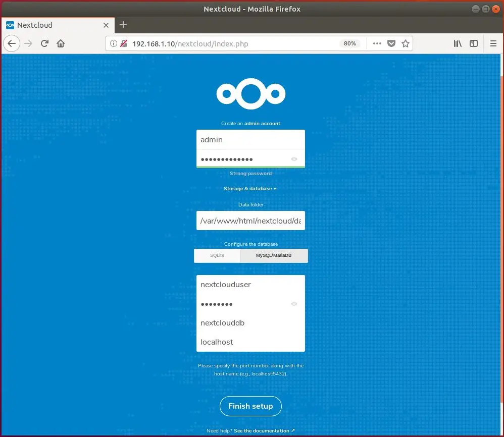
Task: Focus the admin password field
Action: click(x=250, y=158)
